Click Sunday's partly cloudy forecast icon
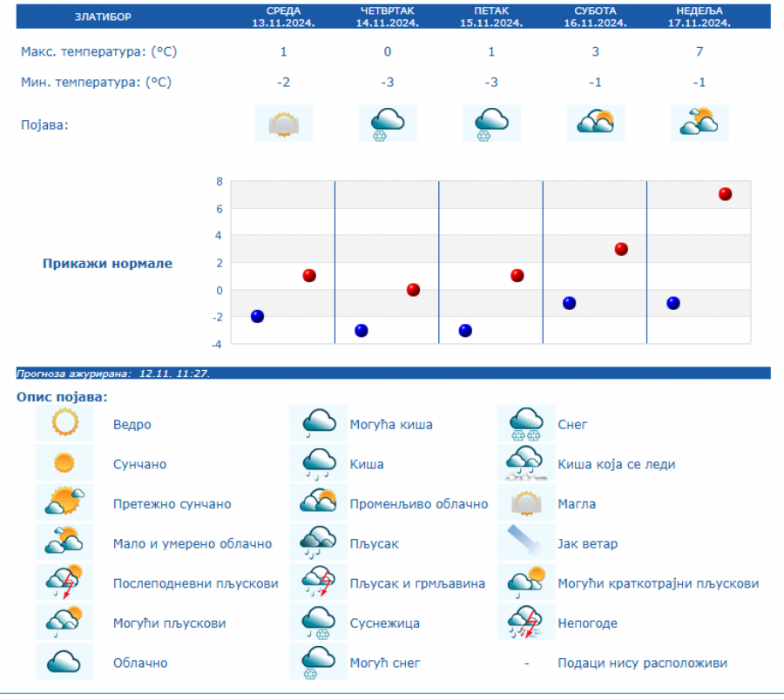This screenshot has width=784, height=700. (700, 124)
